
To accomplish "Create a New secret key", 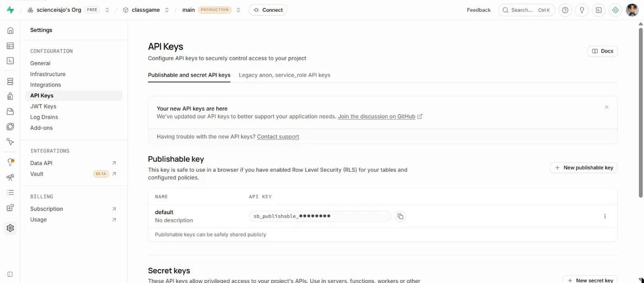I will 590,280.
